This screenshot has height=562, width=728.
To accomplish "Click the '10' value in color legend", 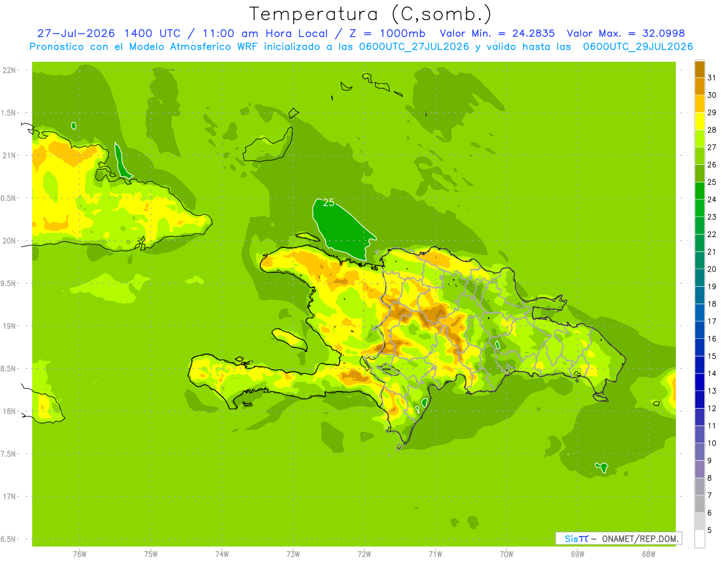I will pyautogui.click(x=712, y=443).
